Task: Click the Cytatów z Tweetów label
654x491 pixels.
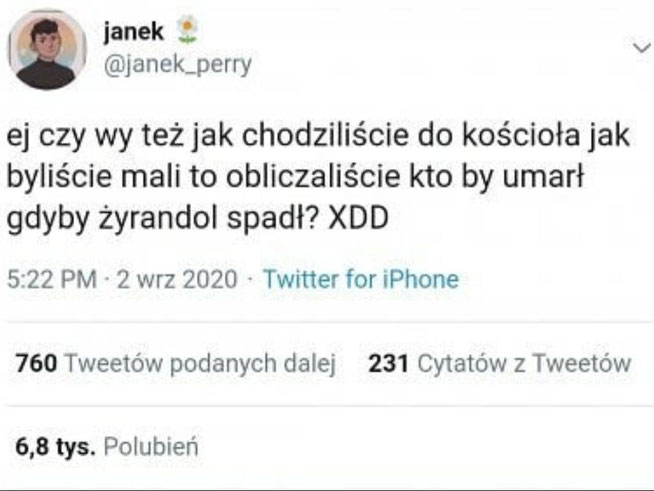Action: (x=524, y=363)
